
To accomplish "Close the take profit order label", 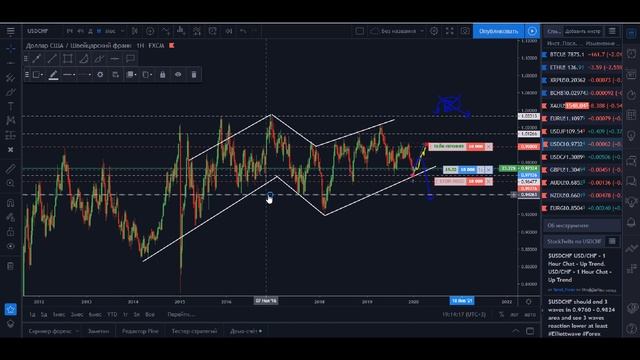I will [489, 147].
